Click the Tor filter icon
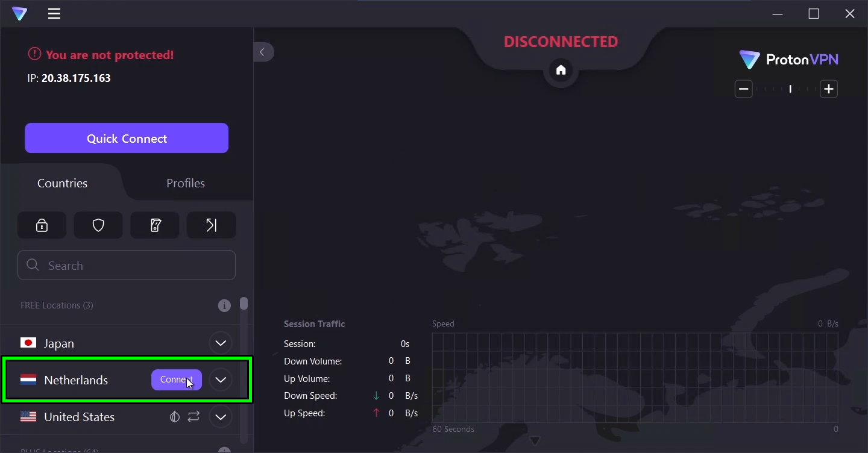Image resolution: width=868 pixels, height=453 pixels. 212,225
